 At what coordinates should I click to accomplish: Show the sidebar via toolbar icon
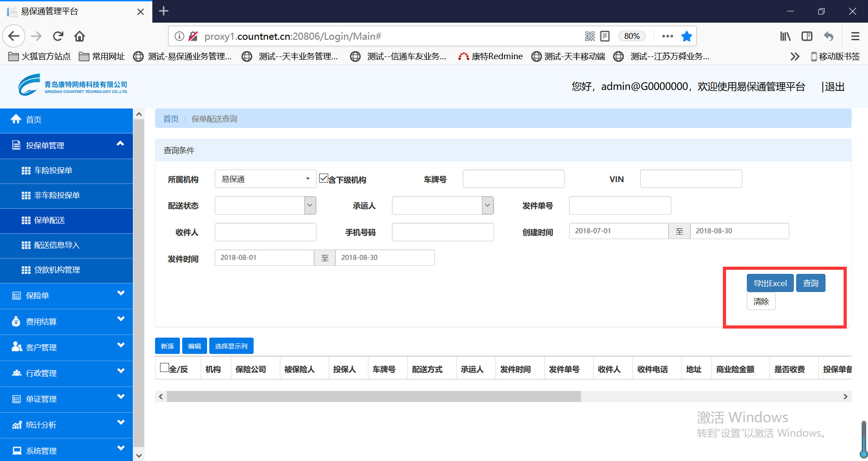click(807, 36)
